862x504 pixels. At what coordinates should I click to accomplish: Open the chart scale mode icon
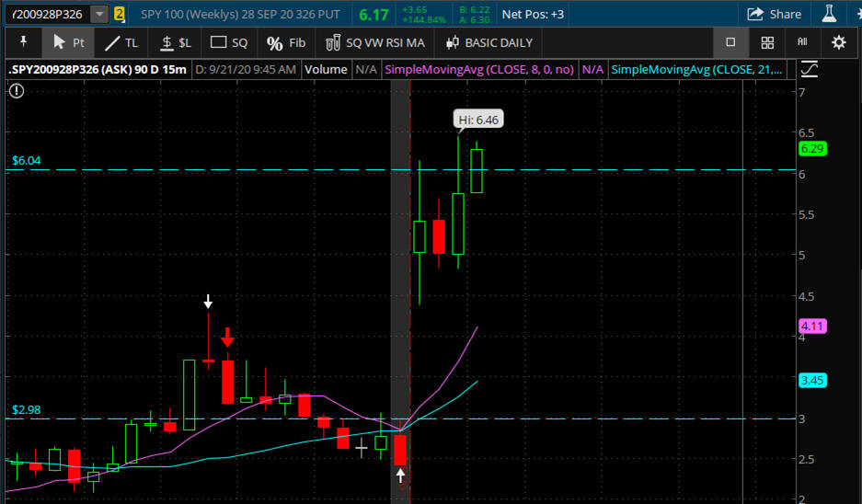[810, 70]
